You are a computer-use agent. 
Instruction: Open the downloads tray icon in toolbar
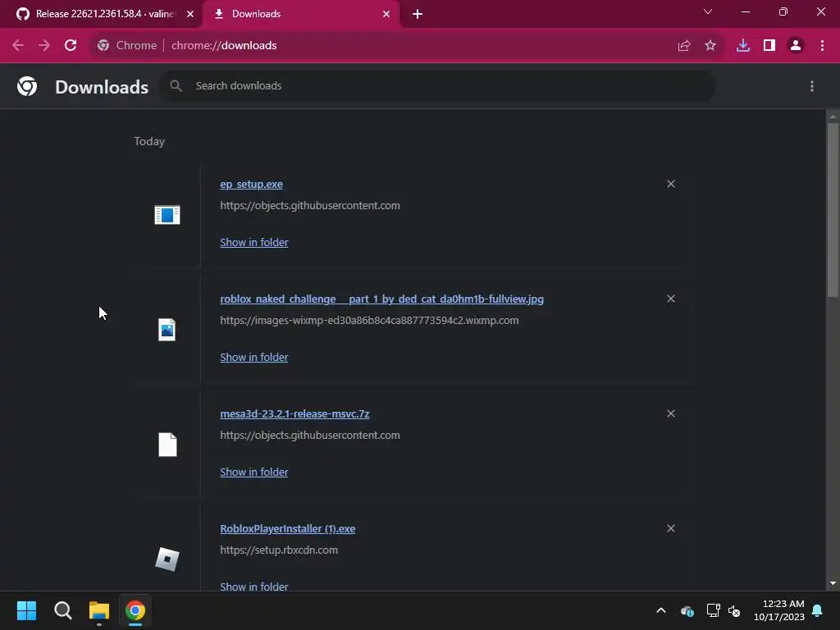[743, 46]
